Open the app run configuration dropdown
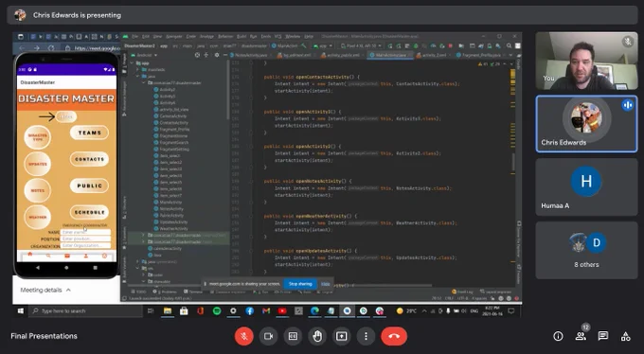 323,46
